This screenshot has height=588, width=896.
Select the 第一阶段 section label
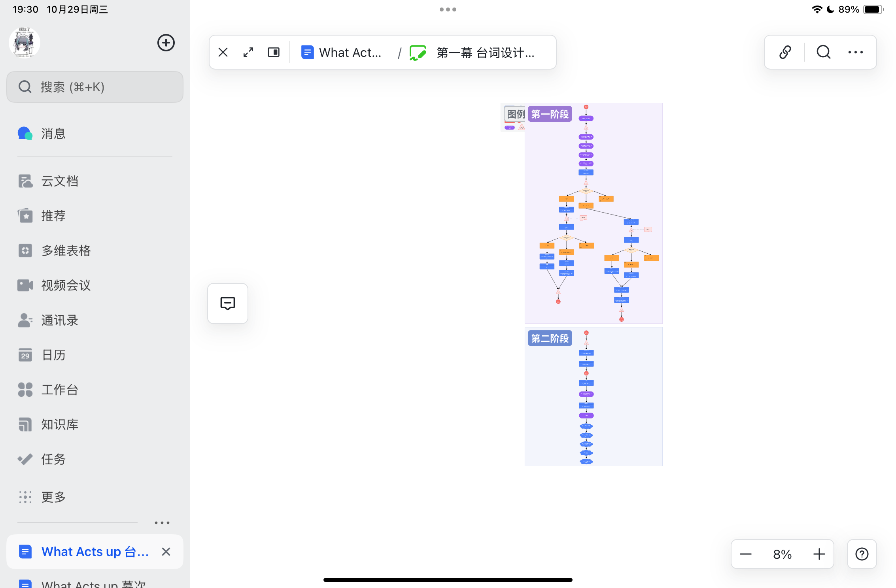[x=550, y=114]
